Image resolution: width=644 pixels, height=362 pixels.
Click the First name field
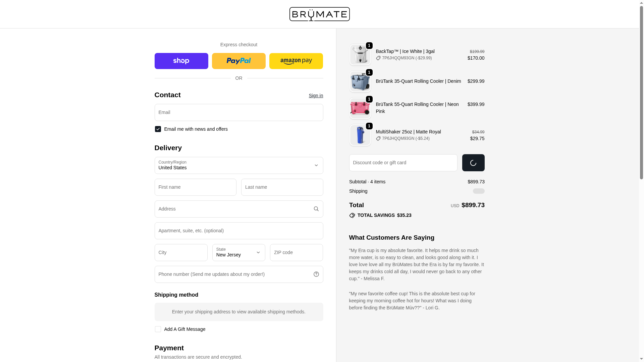click(195, 187)
